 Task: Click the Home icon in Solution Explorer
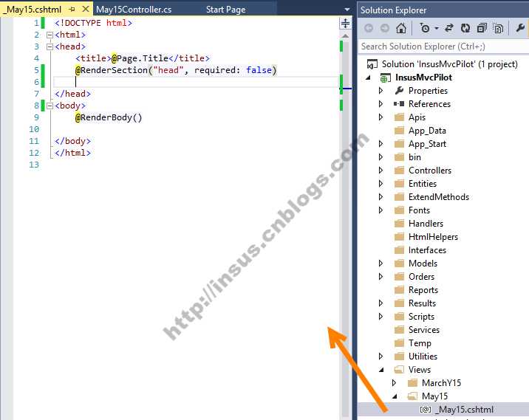point(400,28)
